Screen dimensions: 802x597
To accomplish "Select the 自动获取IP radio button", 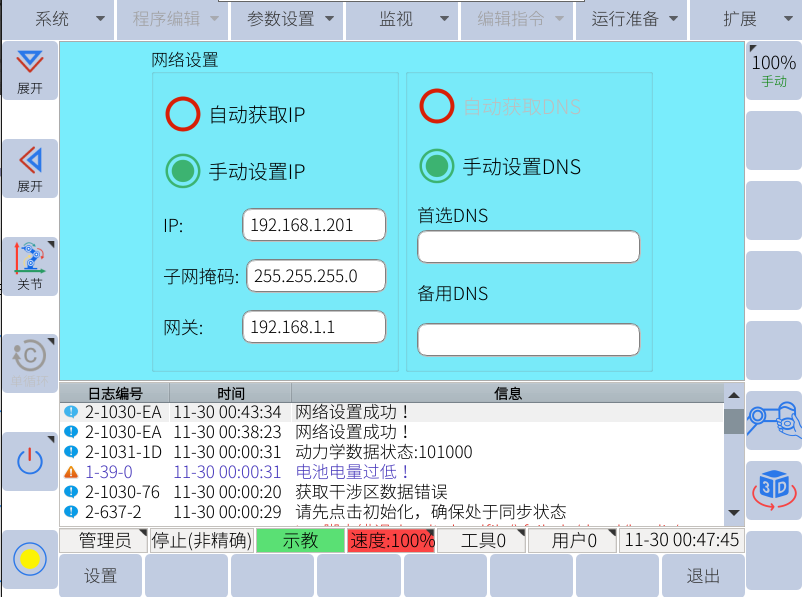I will pyautogui.click(x=183, y=114).
